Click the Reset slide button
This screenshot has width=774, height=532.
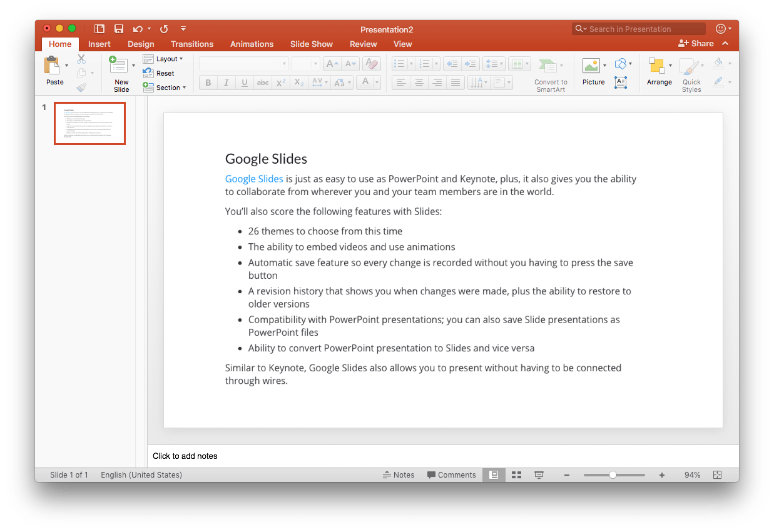pyautogui.click(x=159, y=73)
